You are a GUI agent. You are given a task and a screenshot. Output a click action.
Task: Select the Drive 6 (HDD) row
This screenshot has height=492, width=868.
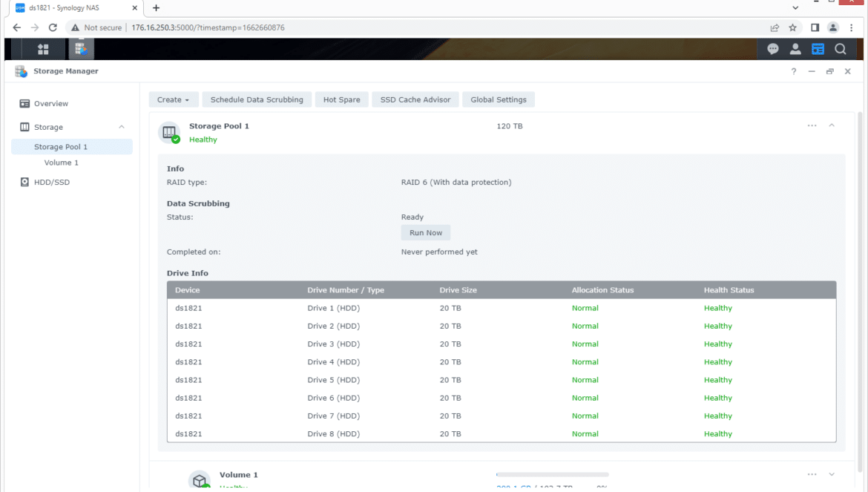[x=502, y=398]
